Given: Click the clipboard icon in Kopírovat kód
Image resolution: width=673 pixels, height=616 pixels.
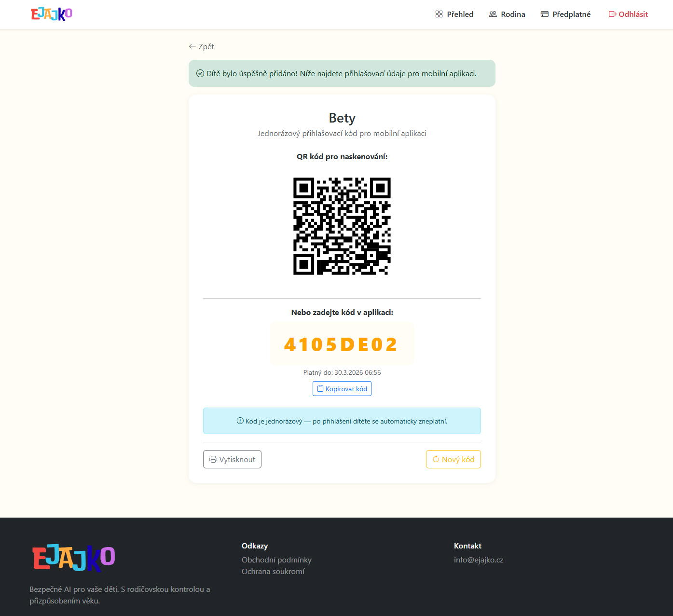Looking at the screenshot, I should [x=320, y=389].
